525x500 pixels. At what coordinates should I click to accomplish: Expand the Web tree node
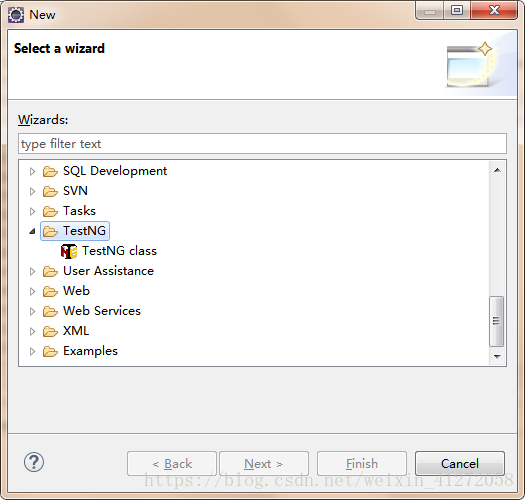[x=32, y=291]
